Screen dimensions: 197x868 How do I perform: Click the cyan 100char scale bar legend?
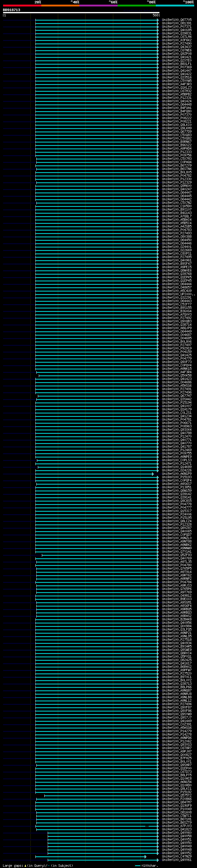click(x=137, y=866)
